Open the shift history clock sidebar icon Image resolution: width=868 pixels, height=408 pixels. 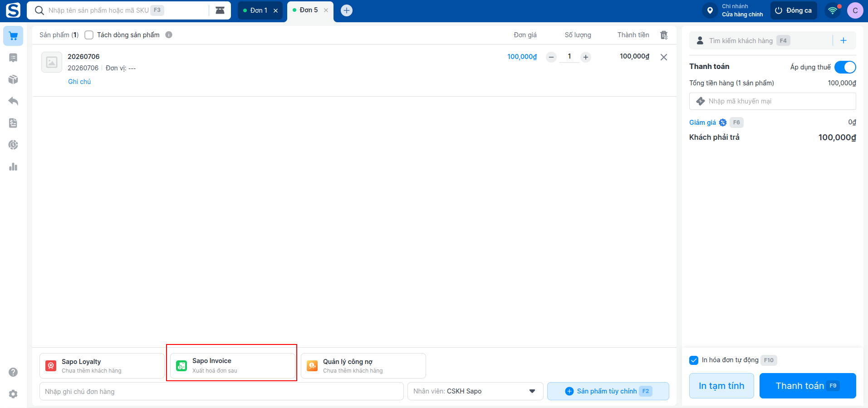tap(13, 145)
